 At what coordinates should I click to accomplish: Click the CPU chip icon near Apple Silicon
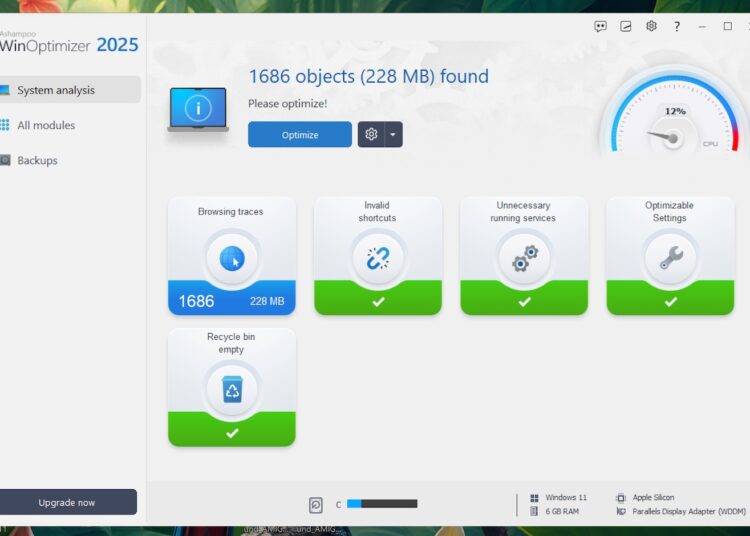621,498
